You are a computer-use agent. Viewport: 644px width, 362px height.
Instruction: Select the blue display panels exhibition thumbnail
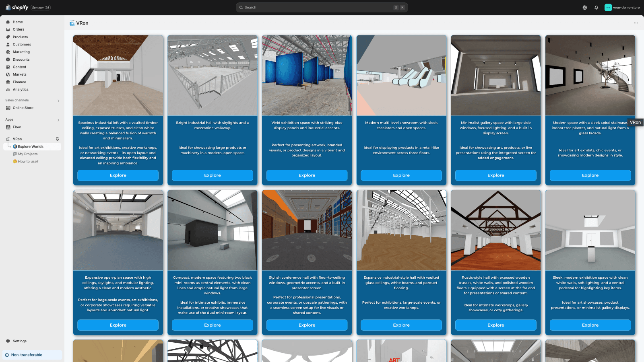[307, 75]
